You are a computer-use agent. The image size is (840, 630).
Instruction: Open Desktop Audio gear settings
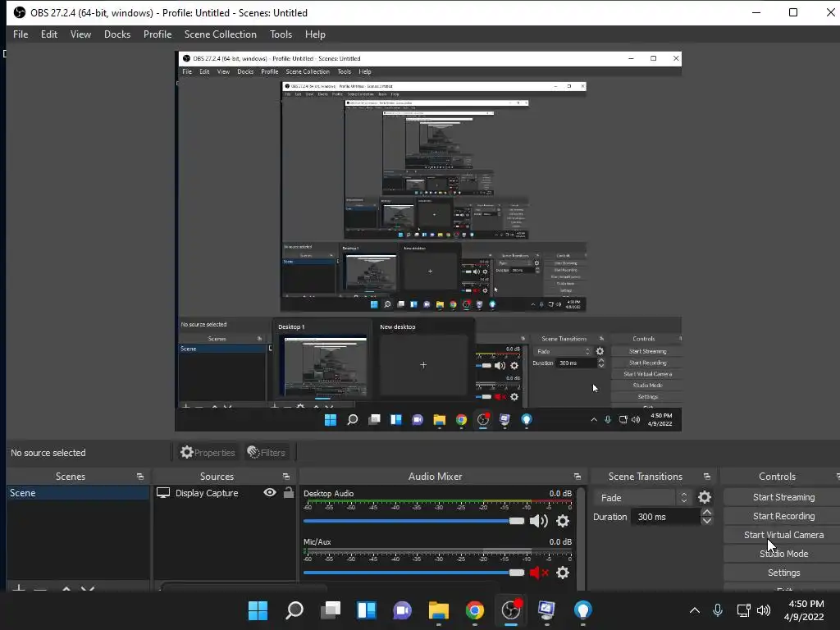[563, 521]
